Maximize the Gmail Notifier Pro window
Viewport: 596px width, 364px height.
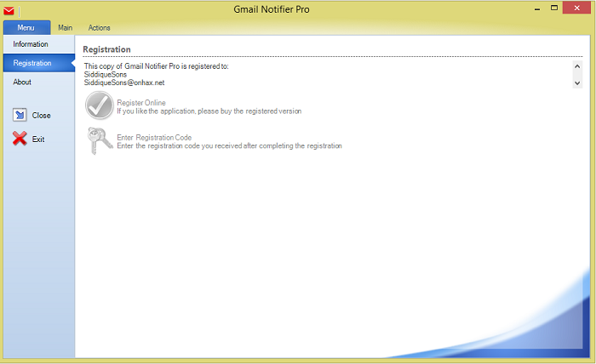tap(554, 8)
